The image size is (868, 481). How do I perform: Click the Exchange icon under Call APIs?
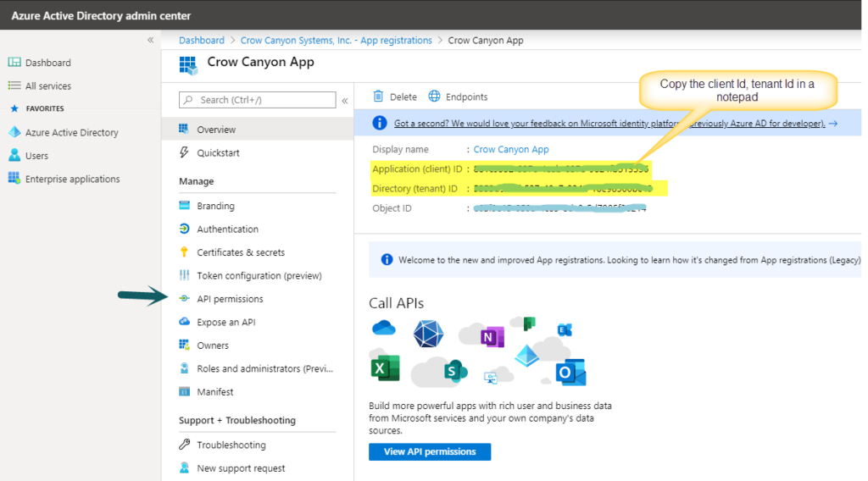(565, 330)
